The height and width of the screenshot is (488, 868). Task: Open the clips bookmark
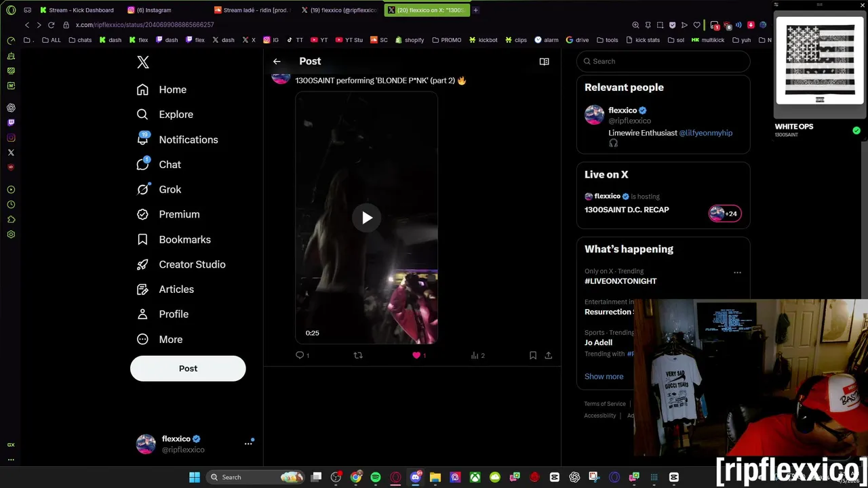pos(516,40)
